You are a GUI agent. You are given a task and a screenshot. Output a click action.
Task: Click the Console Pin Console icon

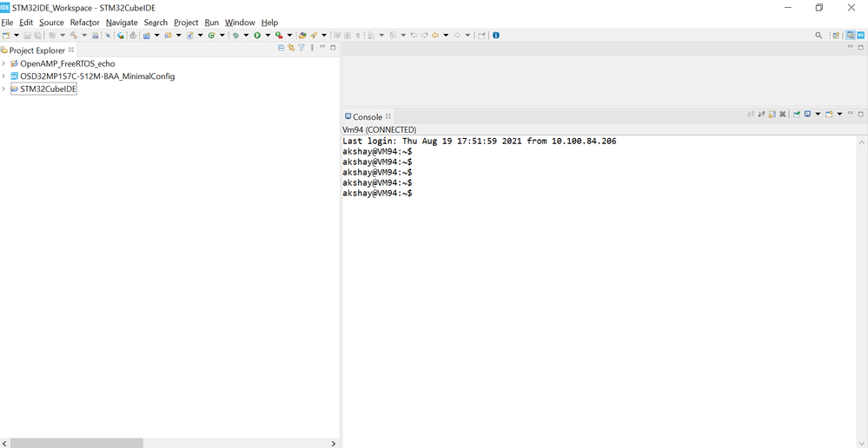[x=797, y=114]
